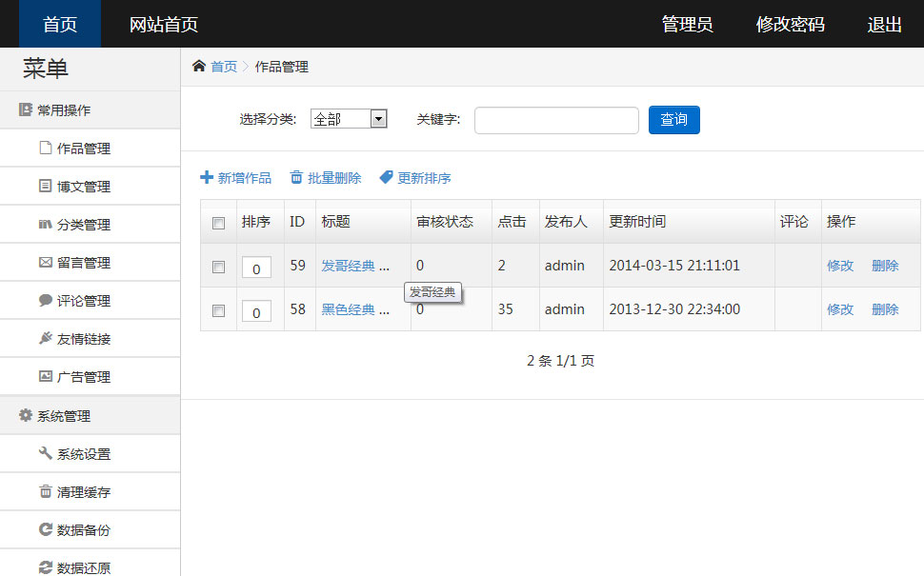
Task: Click 修改 for the ID 58 row
Action: [x=840, y=309]
